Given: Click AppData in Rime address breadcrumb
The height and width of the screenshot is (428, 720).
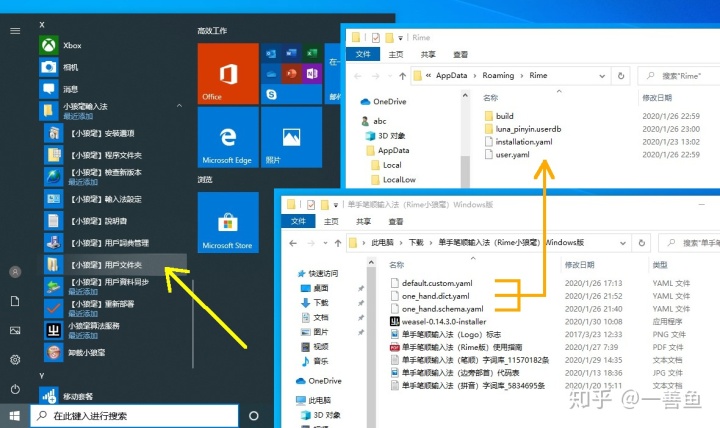Looking at the screenshot, I should [x=451, y=75].
